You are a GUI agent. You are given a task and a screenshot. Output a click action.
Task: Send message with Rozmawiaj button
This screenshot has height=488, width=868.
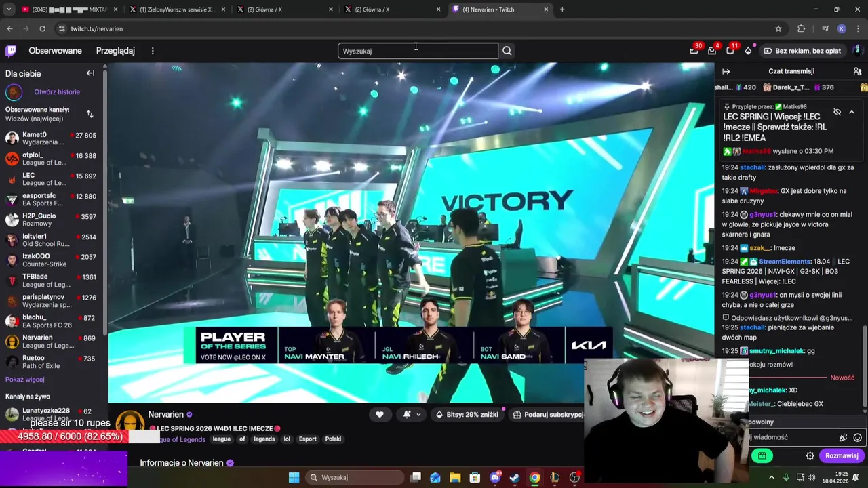click(842, 456)
